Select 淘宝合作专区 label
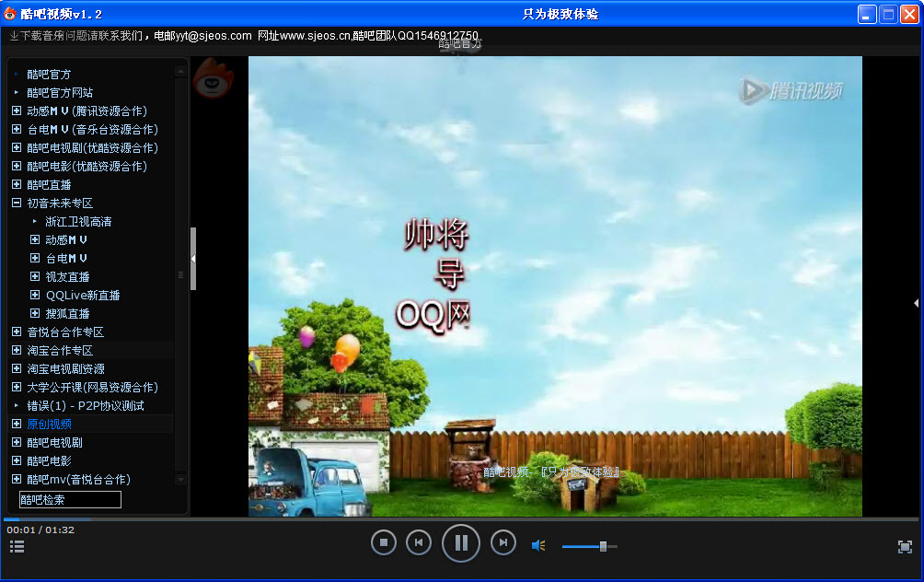This screenshot has width=924, height=582. 60,350
